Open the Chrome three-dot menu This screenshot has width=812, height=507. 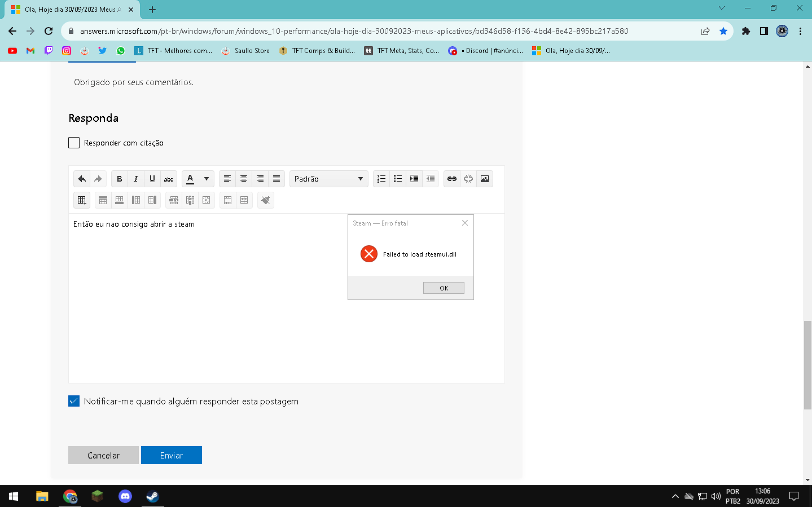[800, 31]
